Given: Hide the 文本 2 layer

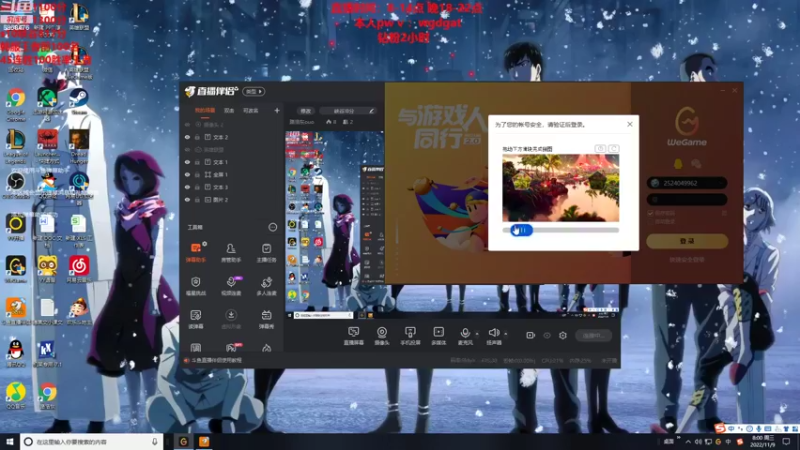Looking at the screenshot, I should point(187,137).
